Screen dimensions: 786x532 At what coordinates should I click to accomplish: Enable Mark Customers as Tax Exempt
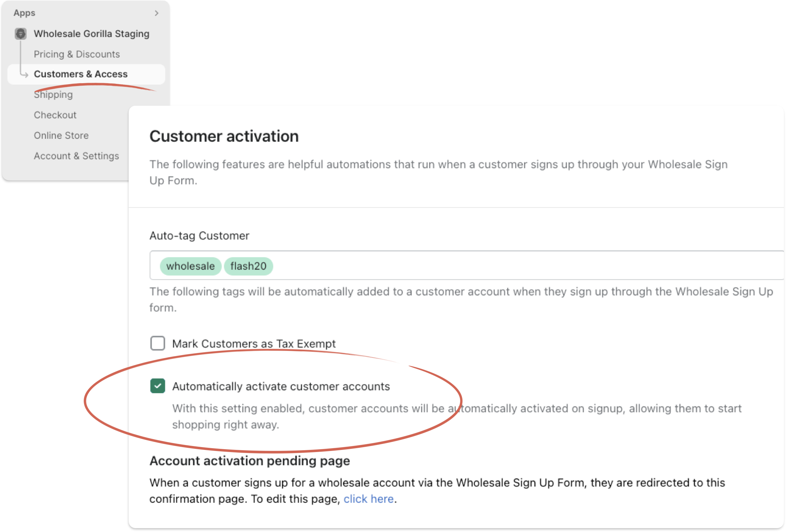tap(158, 343)
